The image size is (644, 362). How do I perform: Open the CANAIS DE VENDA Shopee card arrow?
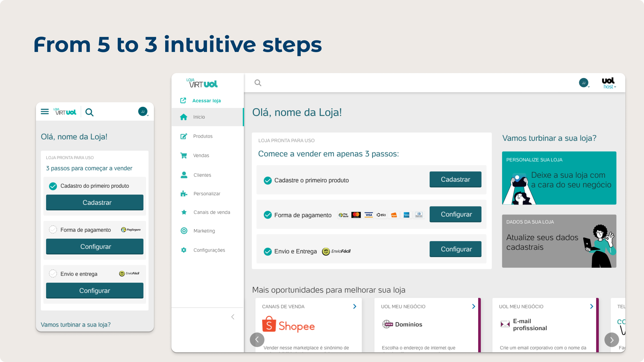tap(354, 306)
